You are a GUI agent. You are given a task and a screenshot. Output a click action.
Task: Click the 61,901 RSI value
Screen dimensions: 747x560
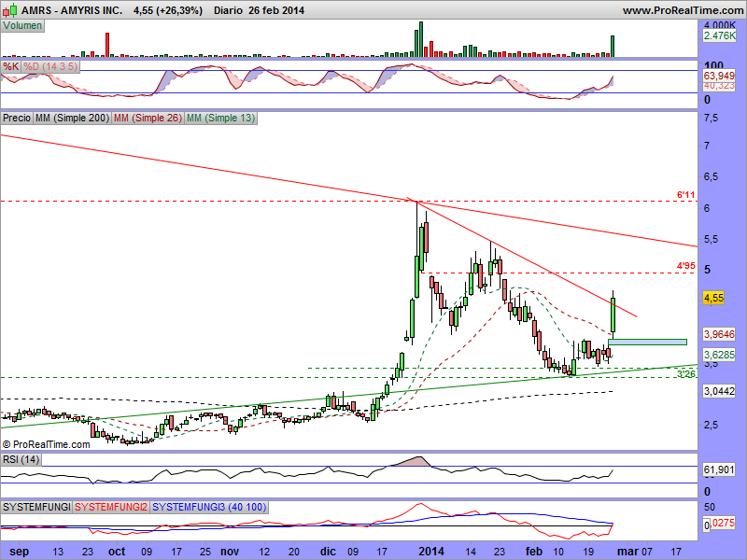719,470
